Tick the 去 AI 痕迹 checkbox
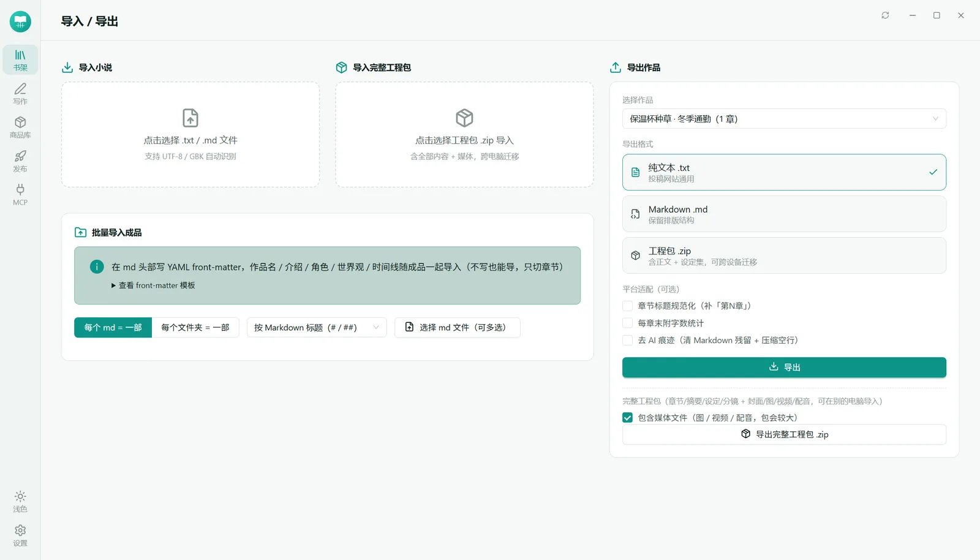980x560 pixels. (x=627, y=340)
